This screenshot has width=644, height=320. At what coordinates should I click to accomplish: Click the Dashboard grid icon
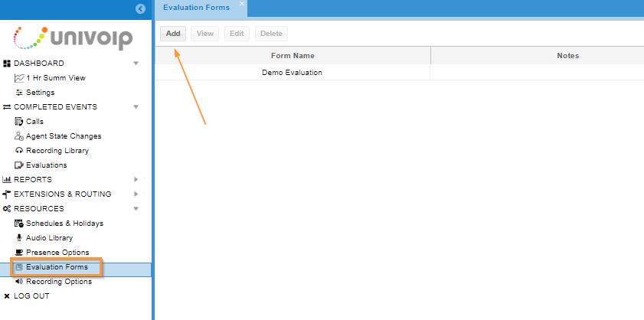7,64
